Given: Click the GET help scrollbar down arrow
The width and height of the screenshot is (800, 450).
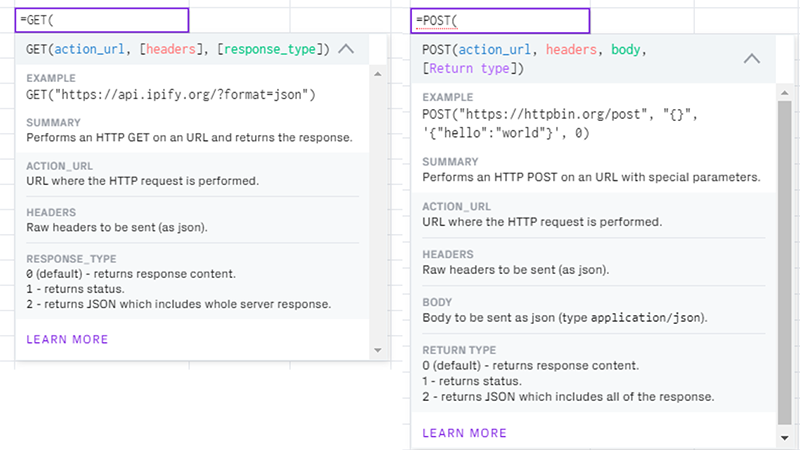Looking at the screenshot, I should [377, 350].
